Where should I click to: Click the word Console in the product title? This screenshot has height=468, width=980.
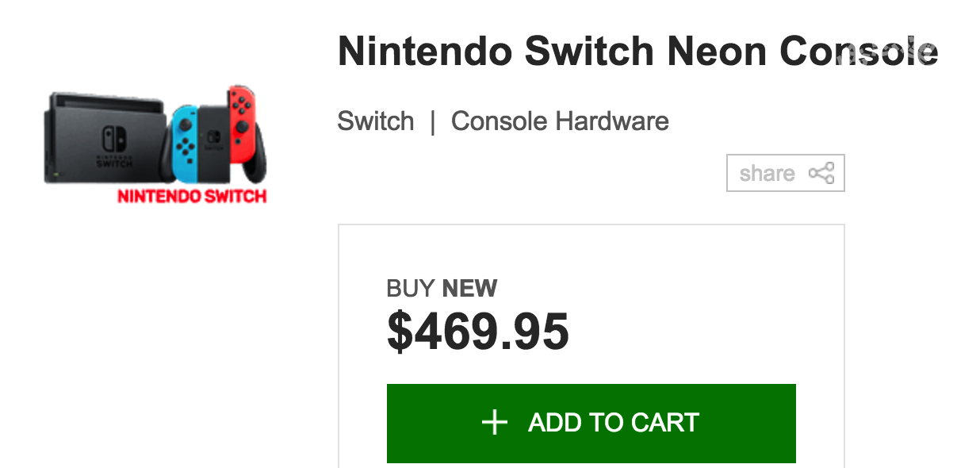coord(859,52)
